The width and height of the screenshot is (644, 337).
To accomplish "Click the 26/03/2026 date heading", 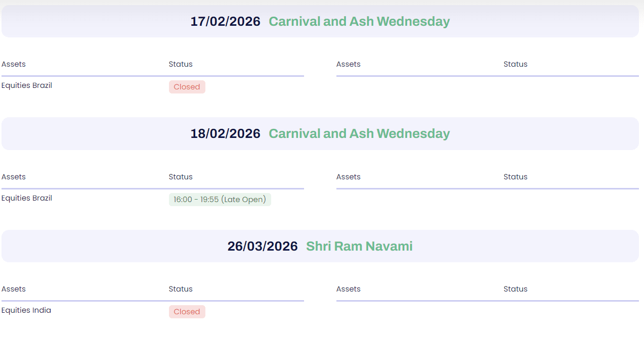I will [263, 246].
